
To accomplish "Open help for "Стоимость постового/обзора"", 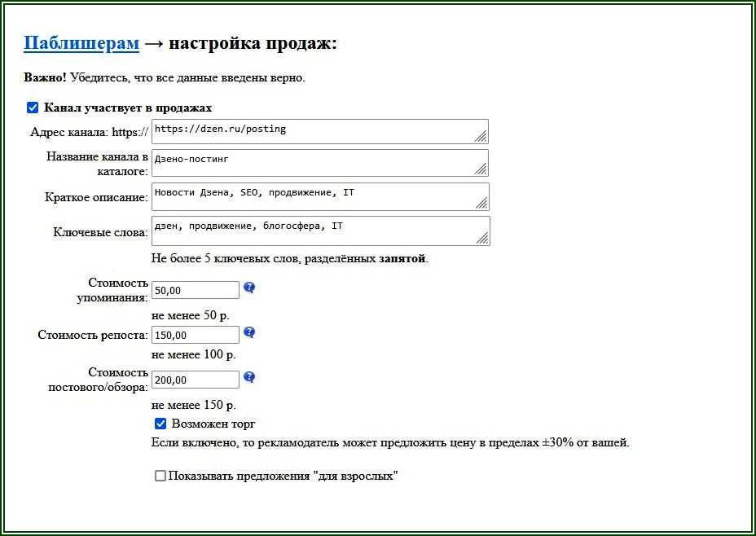I will coord(248,377).
